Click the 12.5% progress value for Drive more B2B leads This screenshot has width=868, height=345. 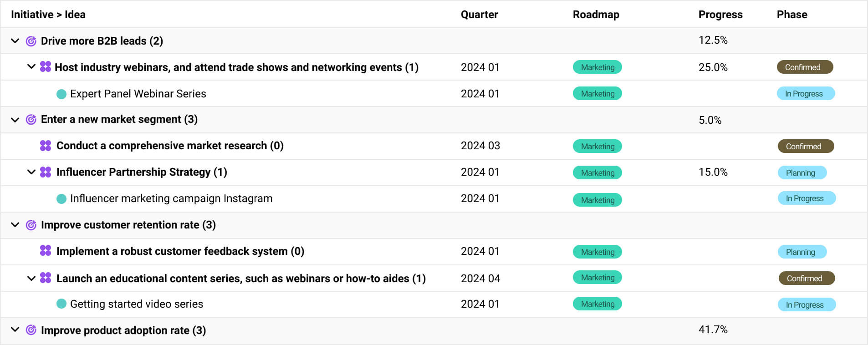713,40
